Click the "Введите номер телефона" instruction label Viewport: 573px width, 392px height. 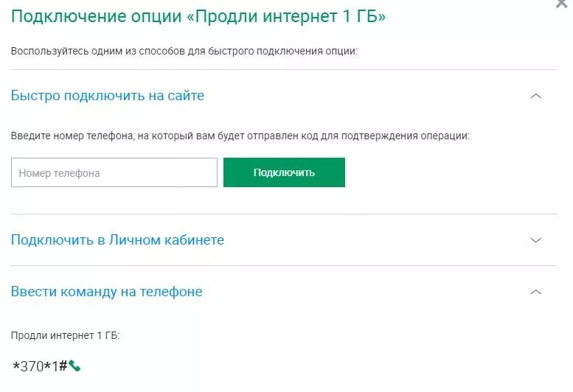click(240, 136)
